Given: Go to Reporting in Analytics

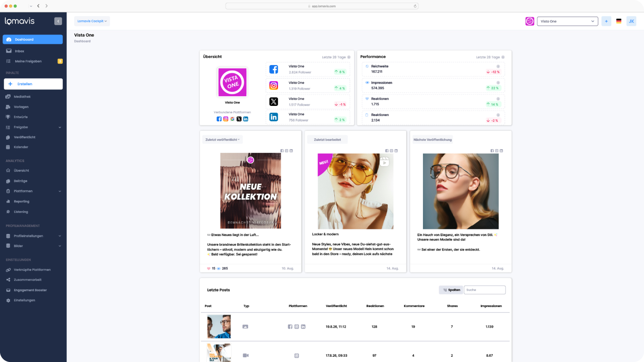Looking at the screenshot, I should click(x=21, y=201).
